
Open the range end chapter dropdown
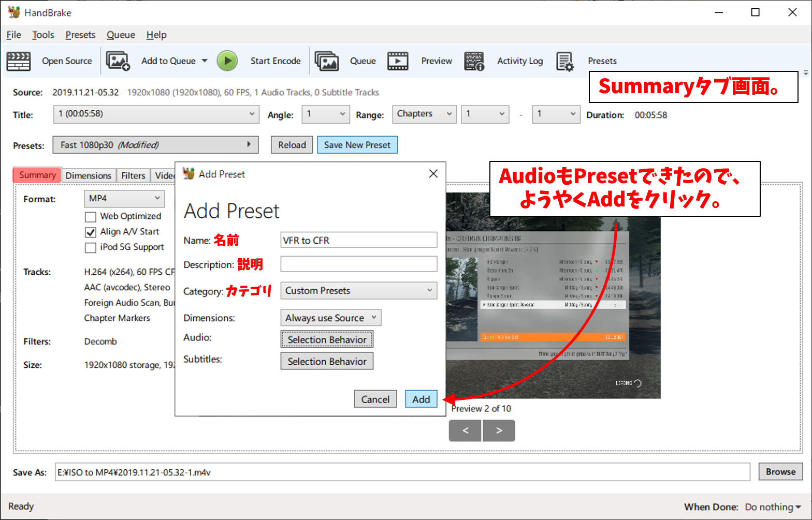(x=556, y=114)
